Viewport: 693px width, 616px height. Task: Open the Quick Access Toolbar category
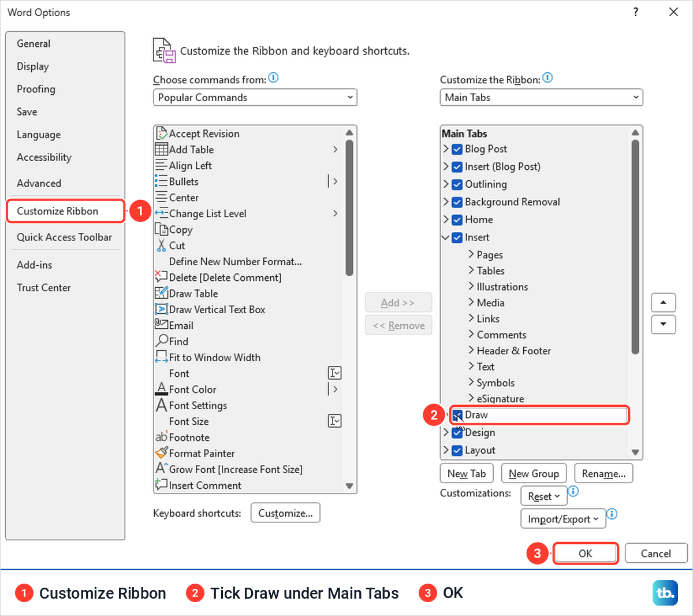[64, 237]
